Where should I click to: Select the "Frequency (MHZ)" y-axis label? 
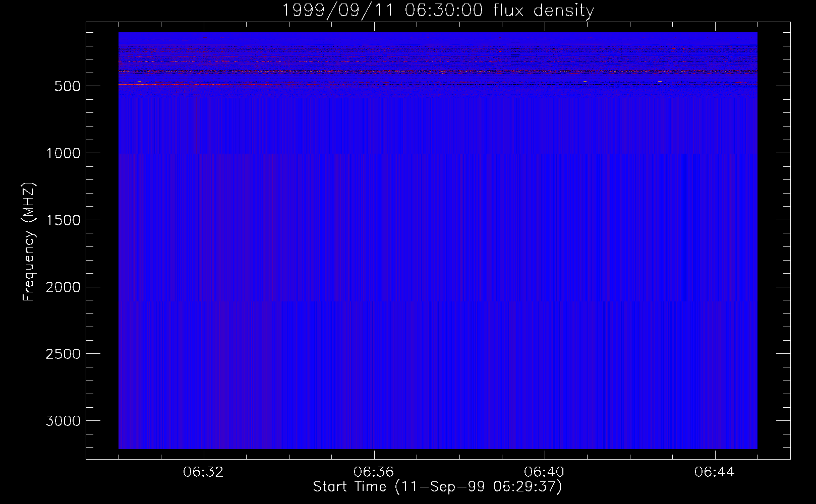point(29,241)
